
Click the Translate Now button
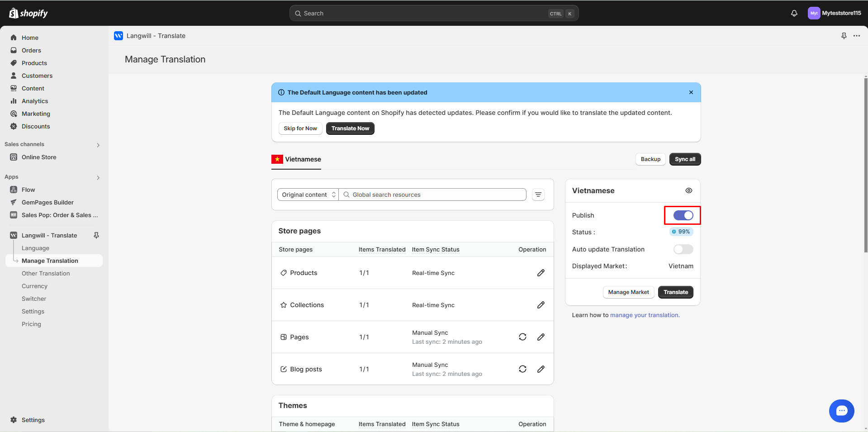[x=350, y=128]
